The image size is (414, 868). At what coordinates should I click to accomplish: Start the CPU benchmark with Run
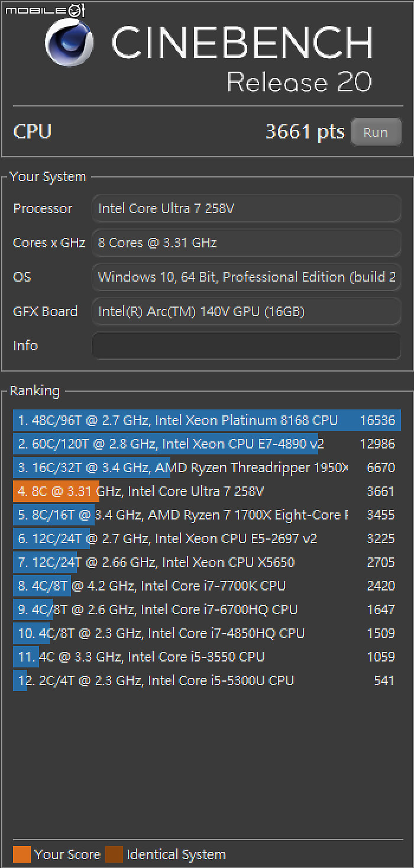point(376,132)
